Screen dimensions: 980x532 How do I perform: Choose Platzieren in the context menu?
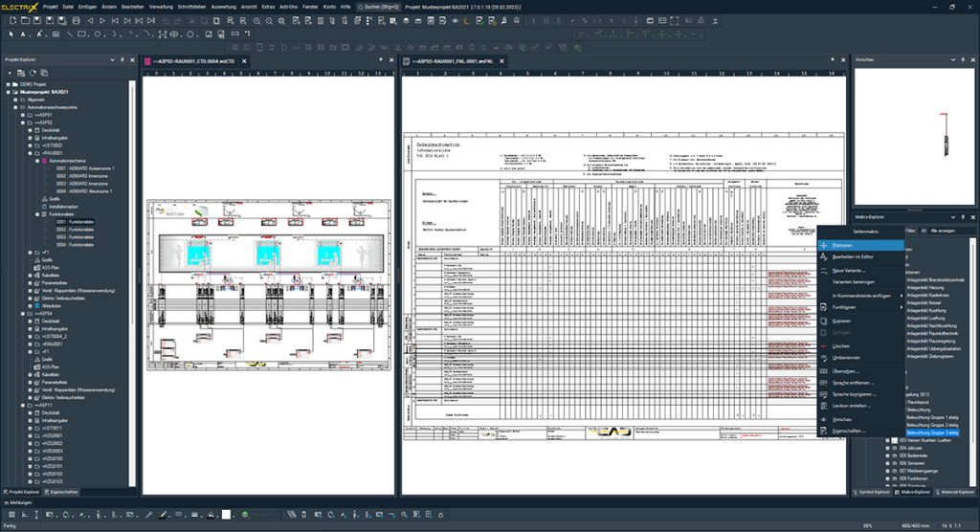(842, 245)
